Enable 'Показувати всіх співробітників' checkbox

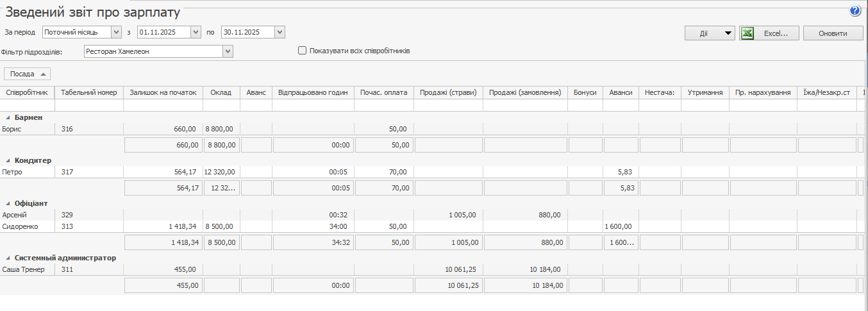pyautogui.click(x=303, y=51)
